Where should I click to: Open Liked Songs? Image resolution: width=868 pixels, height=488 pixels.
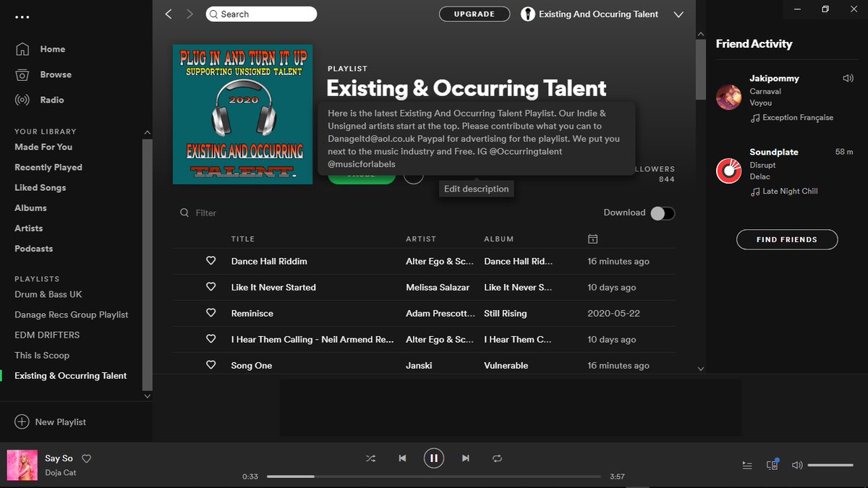(x=40, y=187)
